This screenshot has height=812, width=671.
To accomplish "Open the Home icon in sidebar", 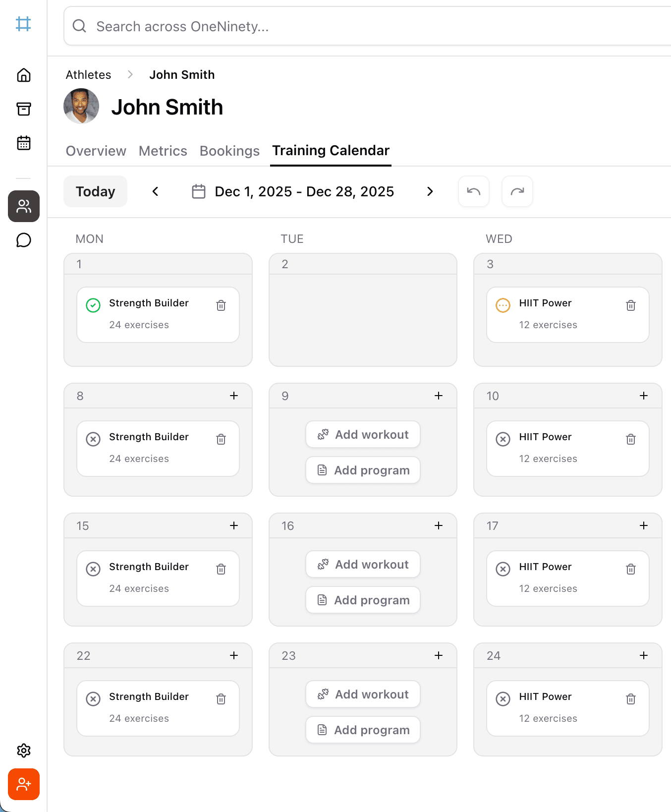I will coord(24,75).
